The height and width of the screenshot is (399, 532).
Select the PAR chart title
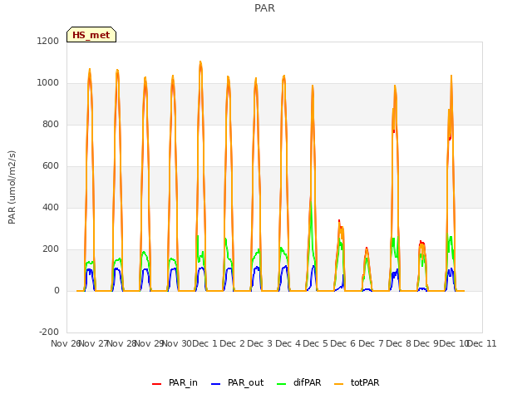(264, 8)
